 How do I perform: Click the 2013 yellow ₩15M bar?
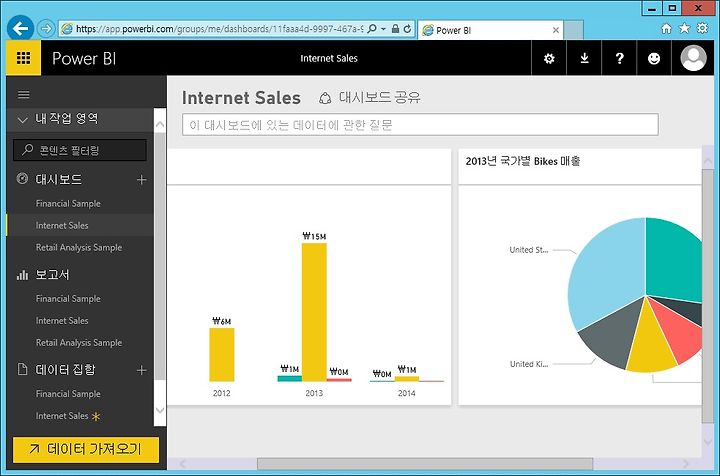click(314, 312)
